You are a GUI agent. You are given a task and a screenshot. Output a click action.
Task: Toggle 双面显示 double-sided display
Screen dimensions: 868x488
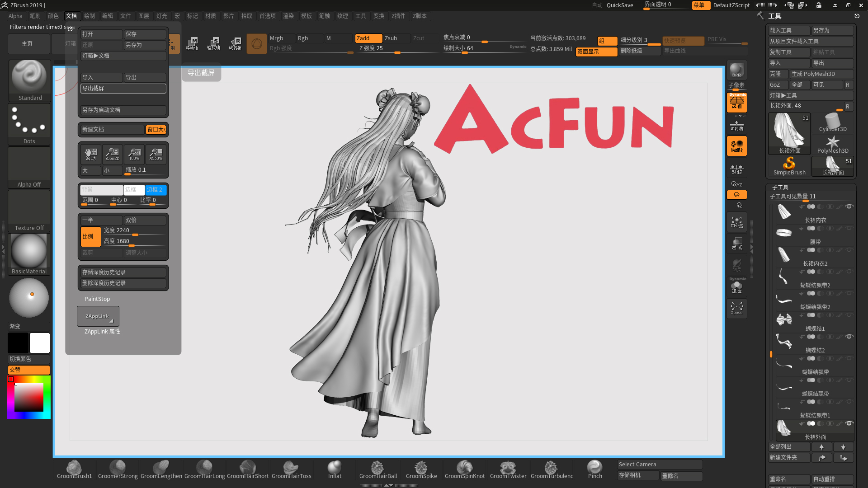[x=596, y=52]
